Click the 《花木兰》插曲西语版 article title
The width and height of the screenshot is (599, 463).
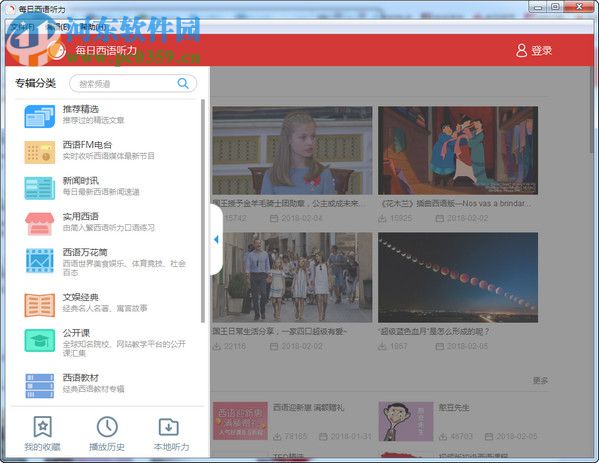pyautogui.click(x=455, y=203)
